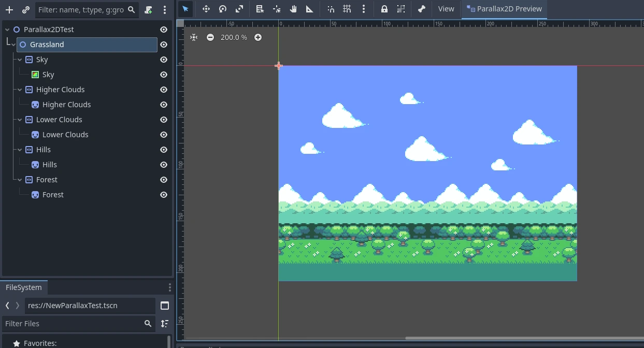Select the Pan tool
644x348 pixels.
(x=293, y=9)
